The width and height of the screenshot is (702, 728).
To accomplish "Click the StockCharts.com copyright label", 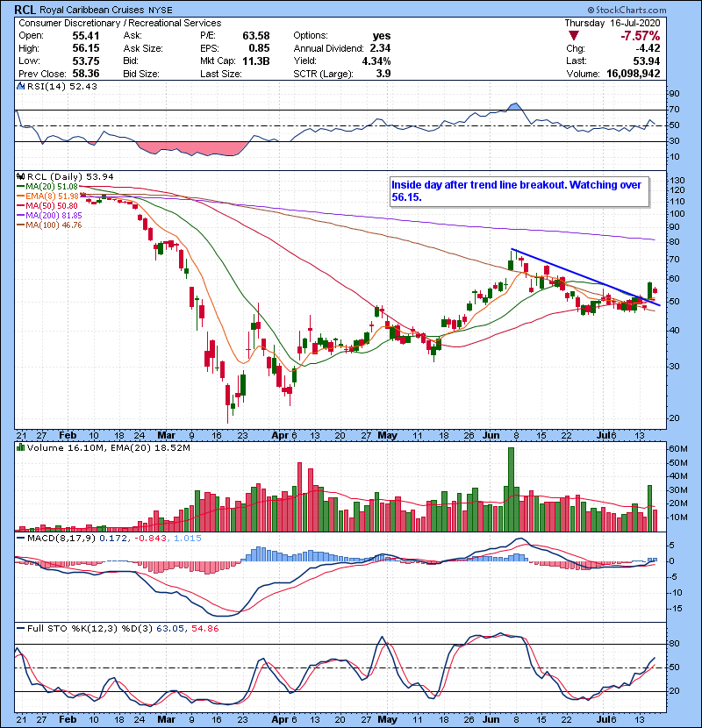I will pyautogui.click(x=627, y=10).
